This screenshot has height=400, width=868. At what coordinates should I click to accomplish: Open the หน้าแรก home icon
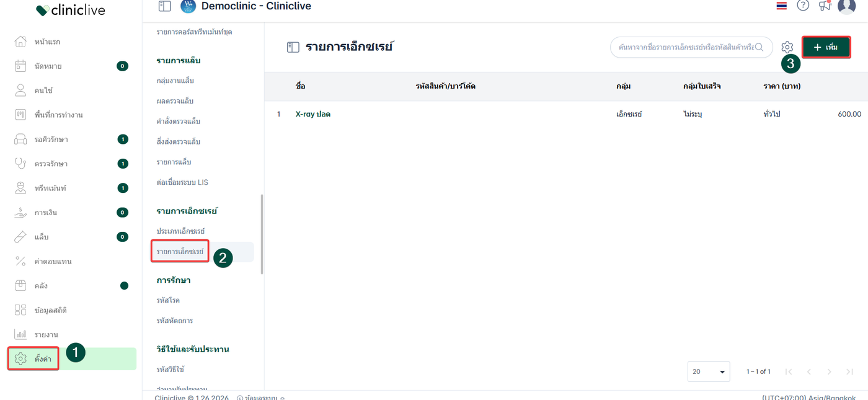point(20,42)
